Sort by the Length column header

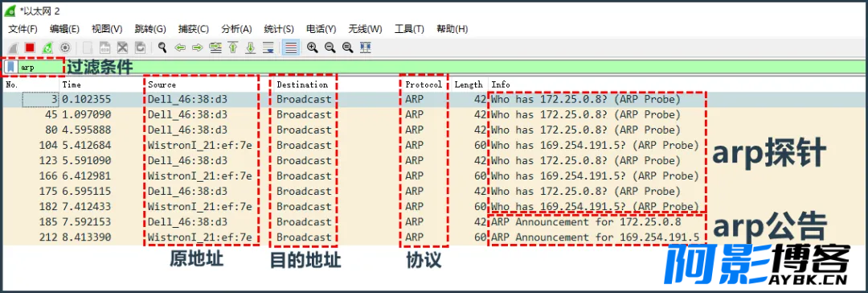469,85
